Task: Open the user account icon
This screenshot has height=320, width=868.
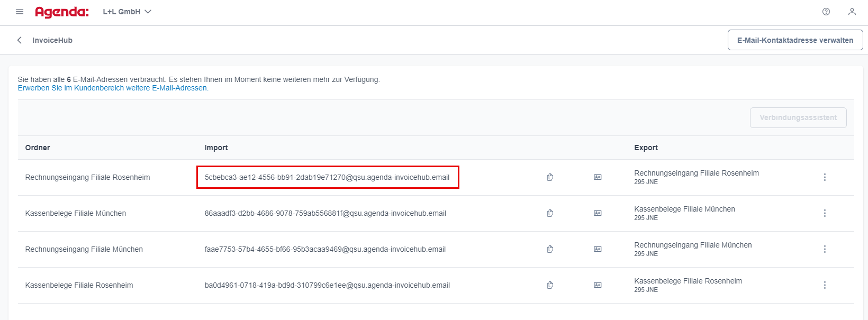Action: click(x=852, y=12)
